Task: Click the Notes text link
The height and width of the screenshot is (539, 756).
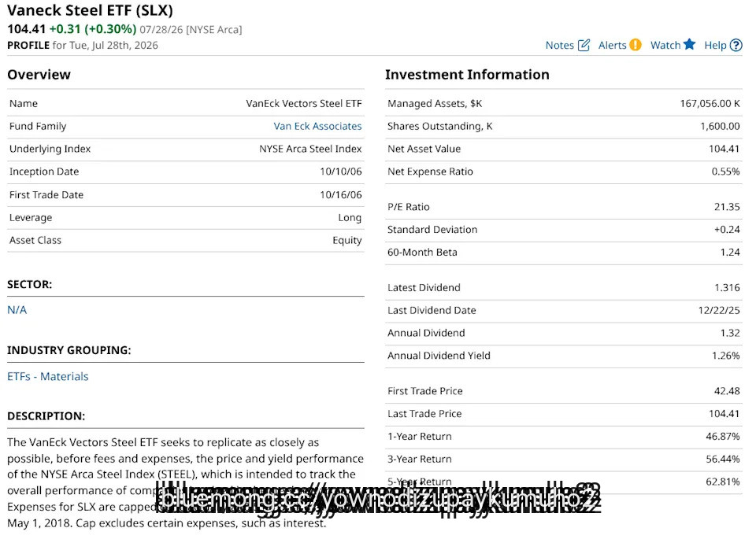Action: tap(559, 46)
